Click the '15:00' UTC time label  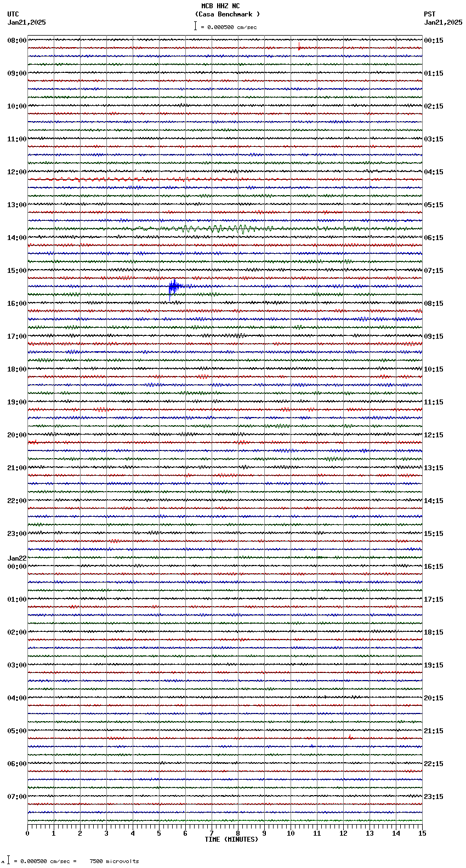[x=17, y=271]
